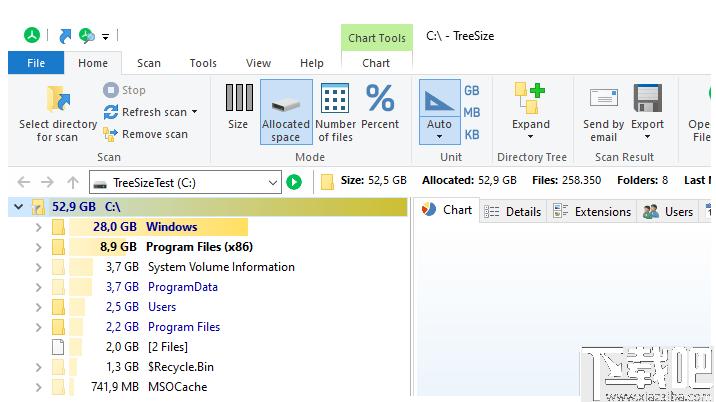Select the C:\ root row
Screen dimensions: 716x402
[x=208, y=207]
